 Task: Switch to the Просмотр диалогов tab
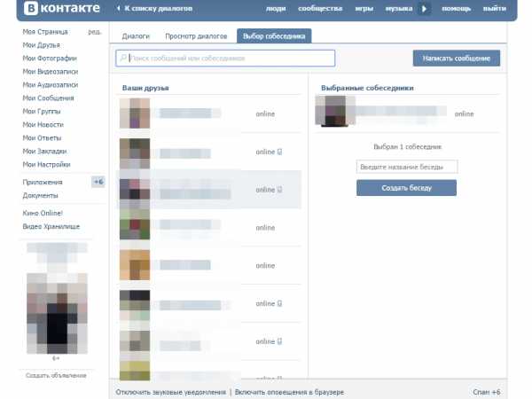pos(196,36)
